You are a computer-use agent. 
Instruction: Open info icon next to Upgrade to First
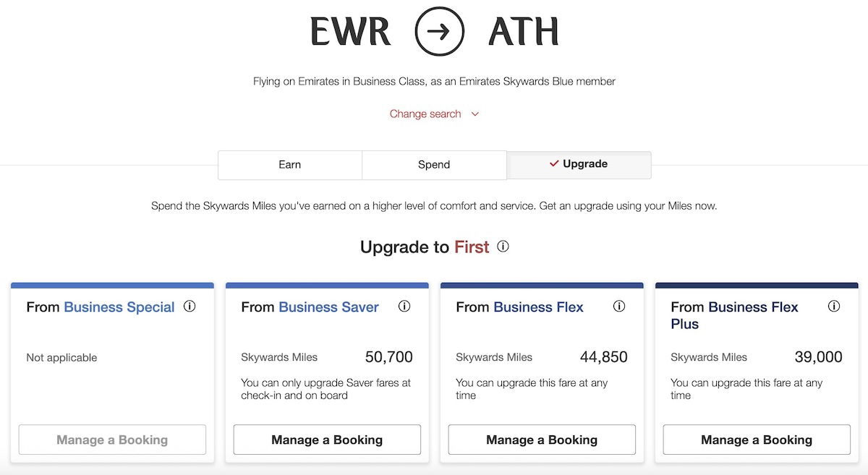[x=503, y=247]
